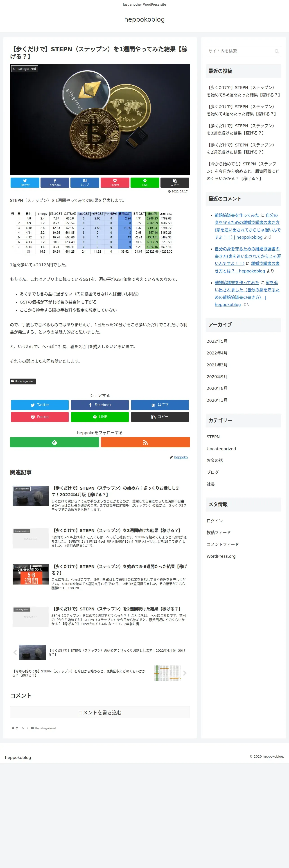This screenshot has height=868, width=289.
Task: Click the Uncategorized tag below article
Action: (23, 381)
